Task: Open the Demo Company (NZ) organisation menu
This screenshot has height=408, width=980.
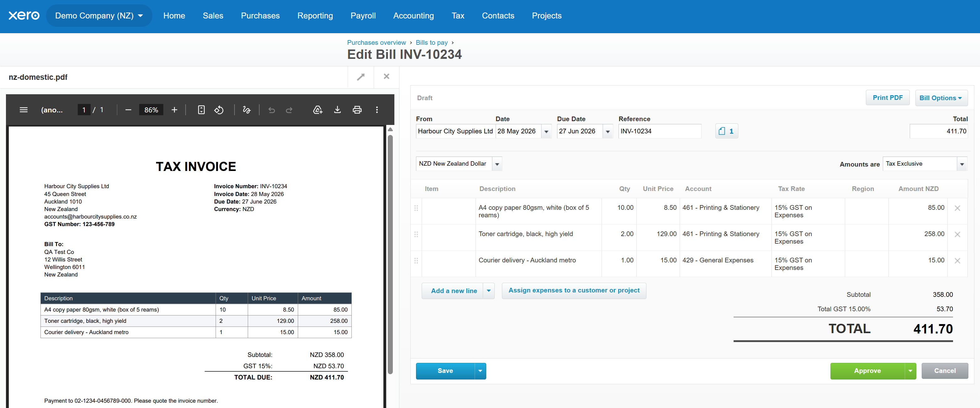Action: [99, 16]
